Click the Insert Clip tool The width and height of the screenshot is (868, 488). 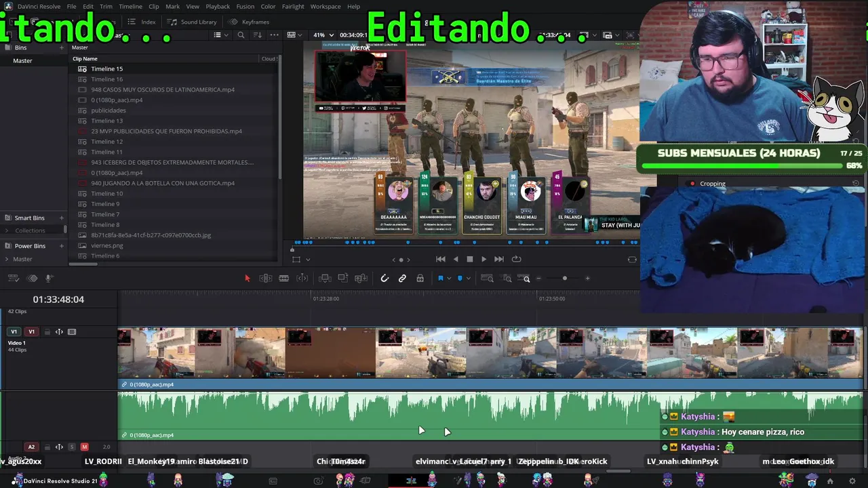coord(325,279)
